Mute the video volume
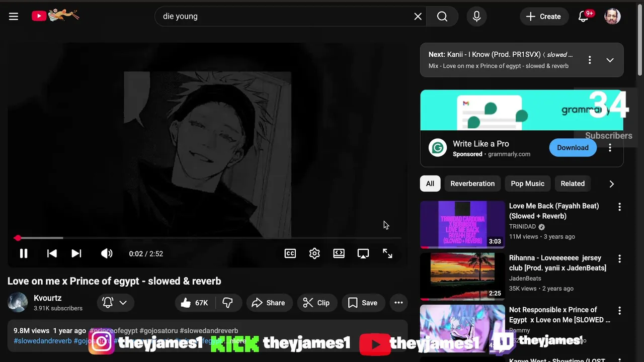This screenshot has width=644, height=362. [x=107, y=253]
